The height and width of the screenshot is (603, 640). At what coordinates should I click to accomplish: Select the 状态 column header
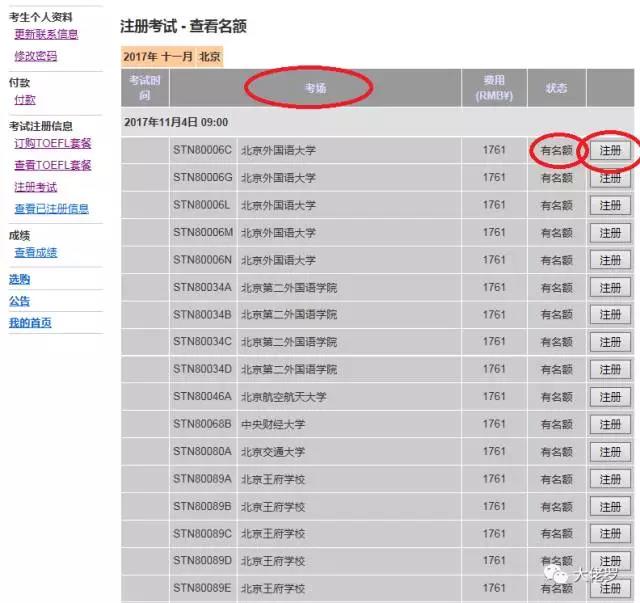click(556, 88)
